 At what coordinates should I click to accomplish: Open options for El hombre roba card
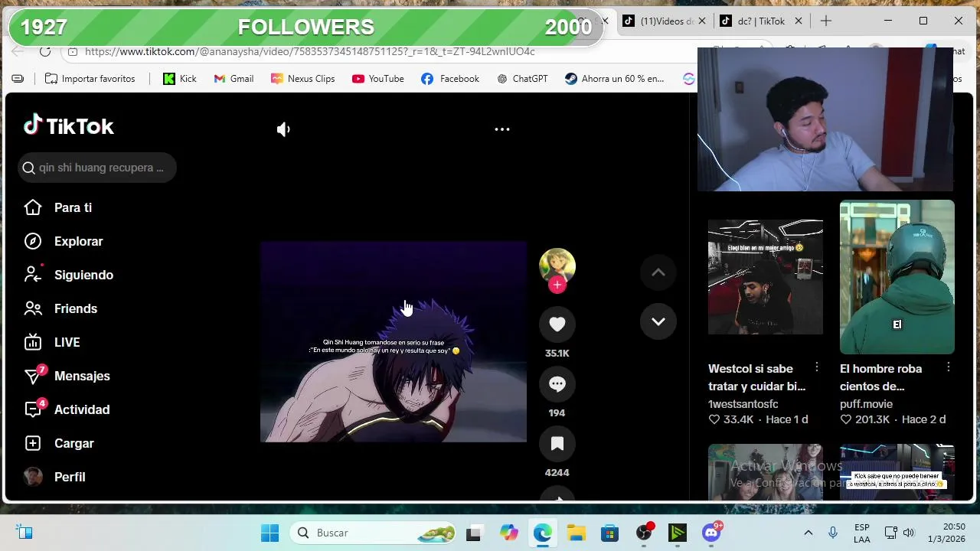[949, 367]
